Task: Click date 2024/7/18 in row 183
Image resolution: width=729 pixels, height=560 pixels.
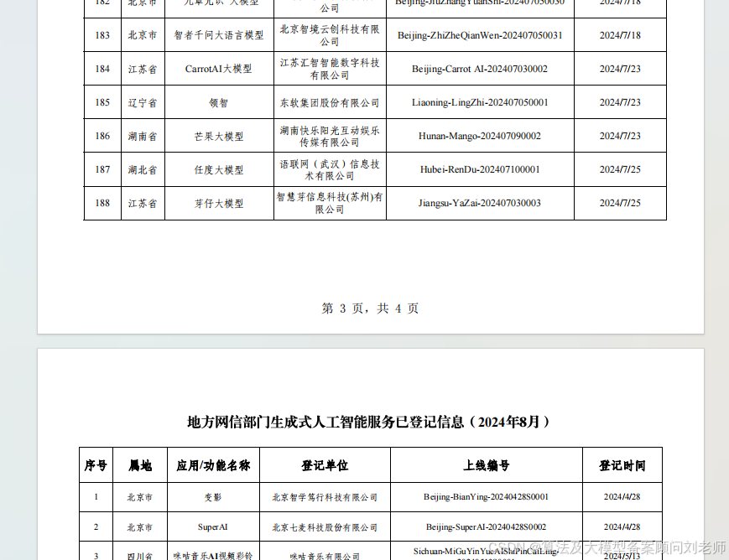Action: (620, 35)
